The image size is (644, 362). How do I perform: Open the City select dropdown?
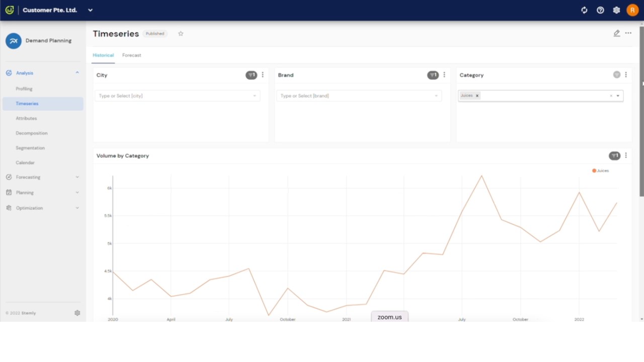click(177, 96)
